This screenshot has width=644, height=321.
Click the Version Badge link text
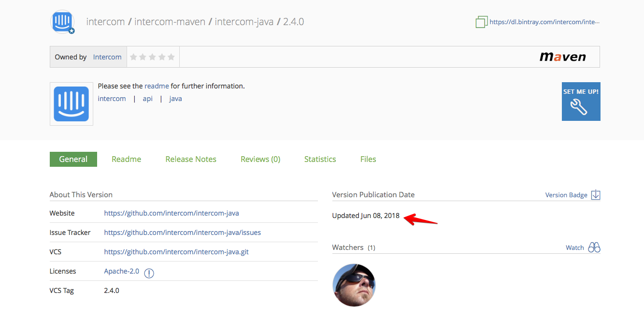point(566,195)
